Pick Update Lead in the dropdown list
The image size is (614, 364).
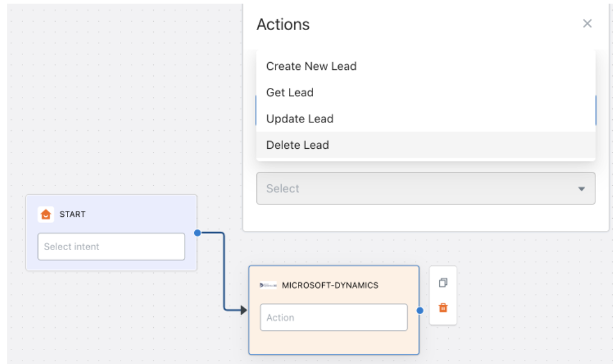[x=300, y=119]
